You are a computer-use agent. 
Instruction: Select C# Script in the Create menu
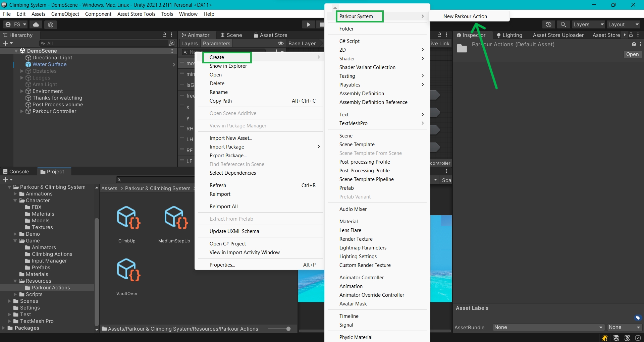pos(349,41)
